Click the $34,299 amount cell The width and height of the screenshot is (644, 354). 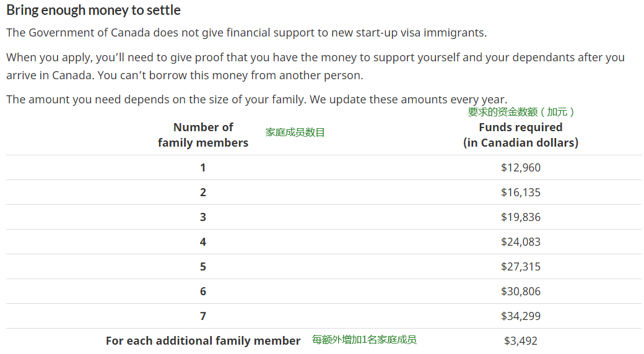pyautogui.click(x=520, y=316)
